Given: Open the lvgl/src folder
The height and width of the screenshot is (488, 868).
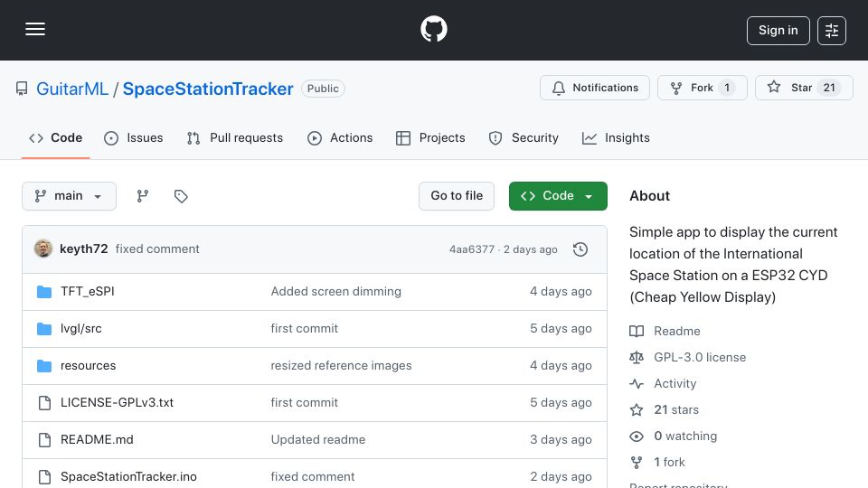Looking at the screenshot, I should coord(80,329).
